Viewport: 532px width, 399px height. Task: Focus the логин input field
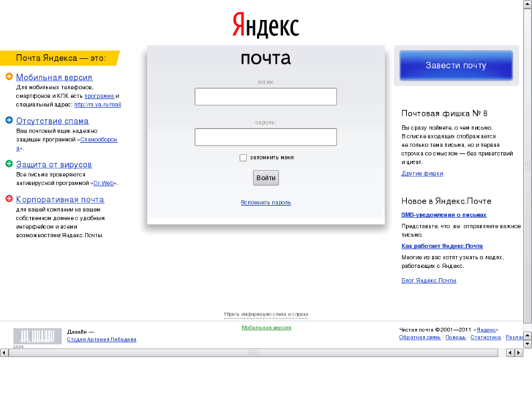(x=266, y=97)
